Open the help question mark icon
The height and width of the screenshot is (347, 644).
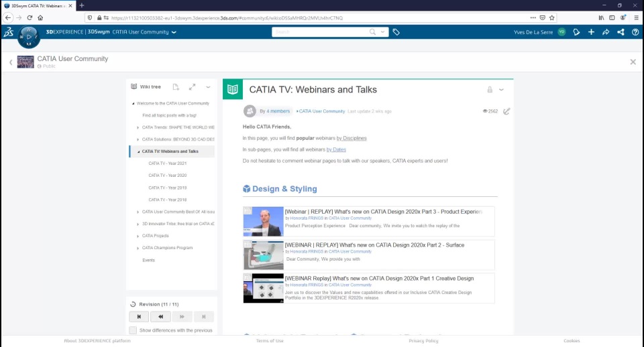tap(635, 32)
